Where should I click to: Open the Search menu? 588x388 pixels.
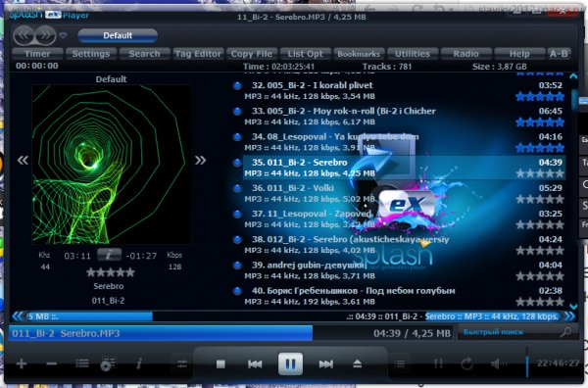point(144,54)
